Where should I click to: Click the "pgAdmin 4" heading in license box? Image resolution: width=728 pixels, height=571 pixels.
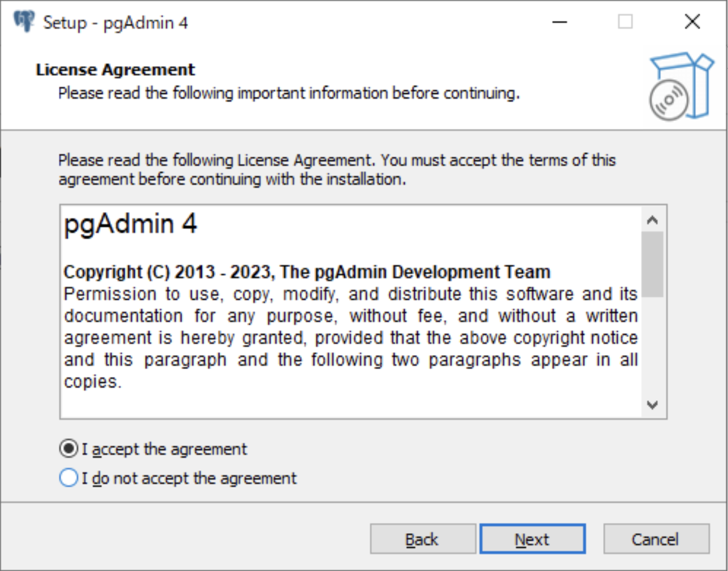131,224
